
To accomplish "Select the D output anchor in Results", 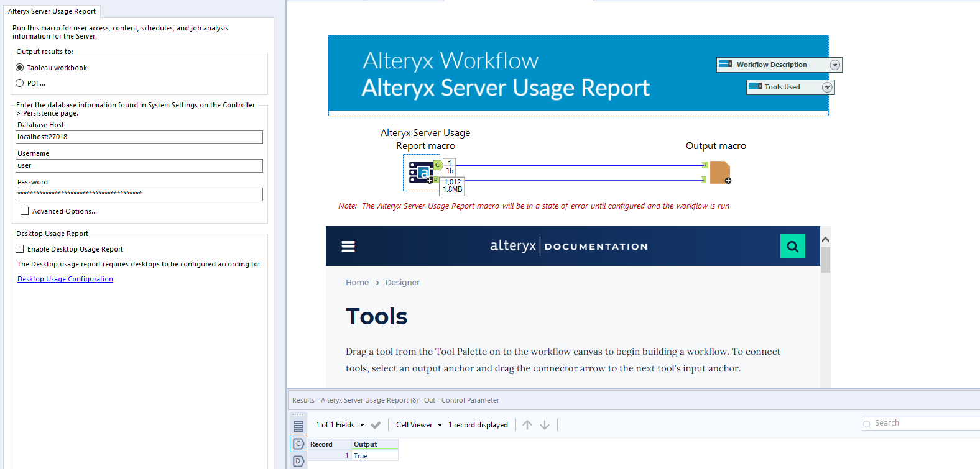I will point(298,461).
